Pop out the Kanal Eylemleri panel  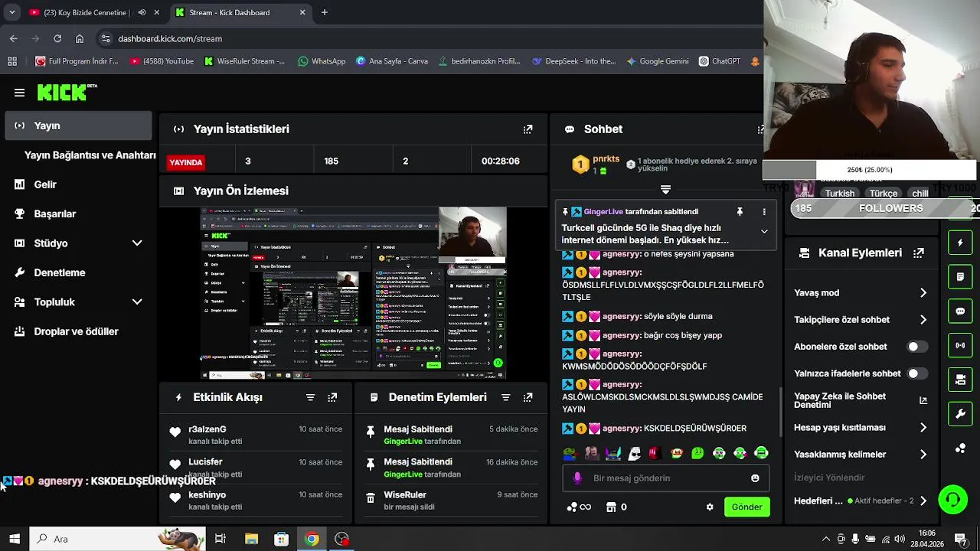tap(919, 253)
